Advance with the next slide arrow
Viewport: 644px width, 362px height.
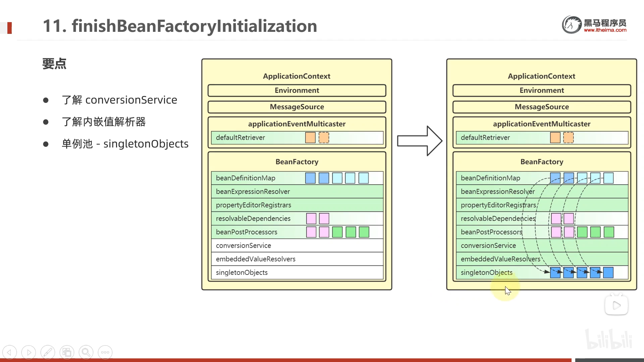tap(29, 352)
